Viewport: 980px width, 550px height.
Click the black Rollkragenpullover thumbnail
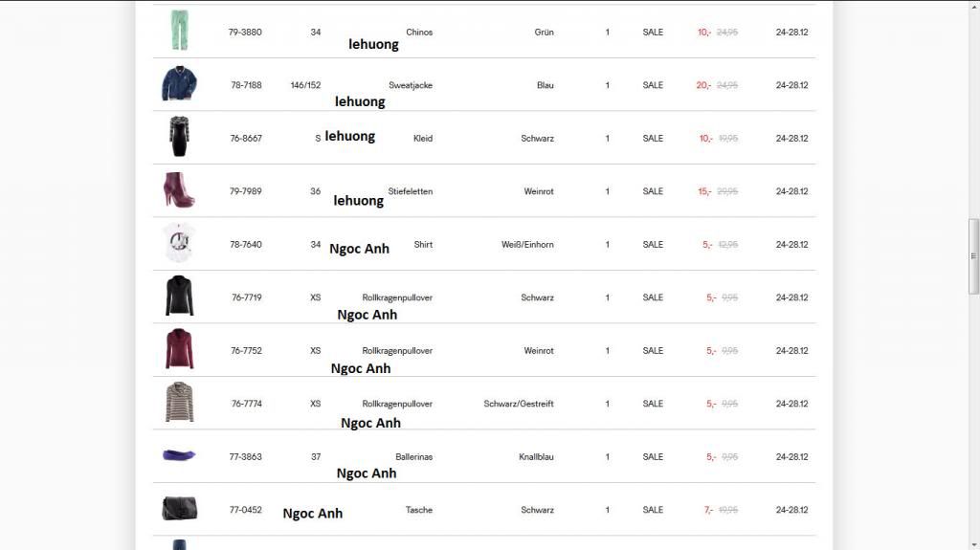tap(179, 297)
